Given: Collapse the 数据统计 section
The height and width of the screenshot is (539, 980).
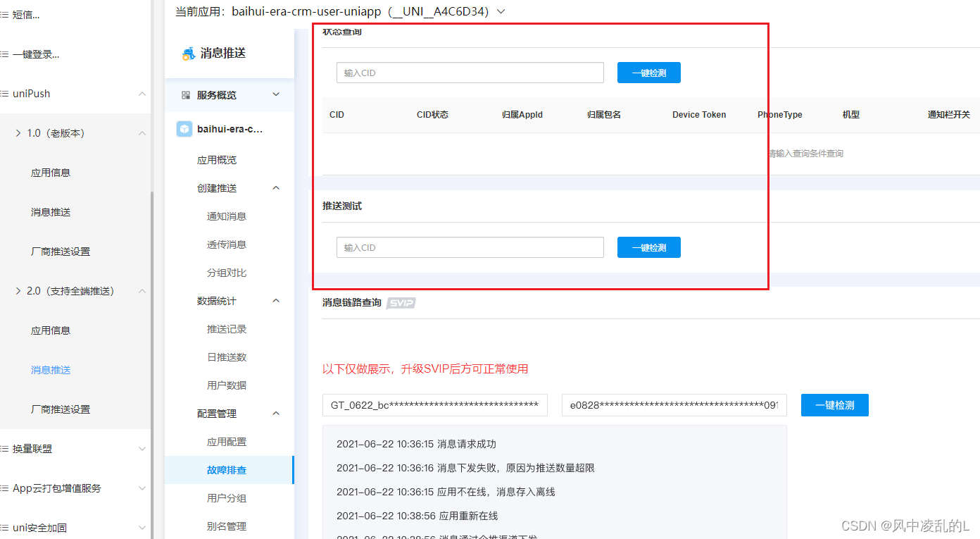Looking at the screenshot, I should pos(276,300).
